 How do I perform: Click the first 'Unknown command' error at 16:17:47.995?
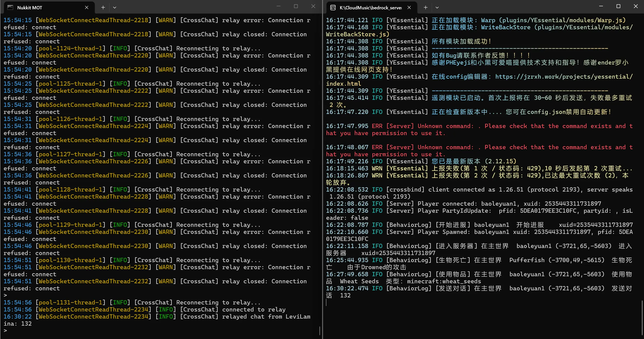click(x=479, y=130)
